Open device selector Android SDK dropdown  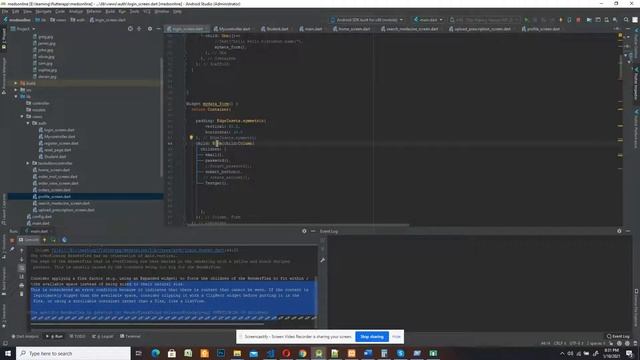367,20
